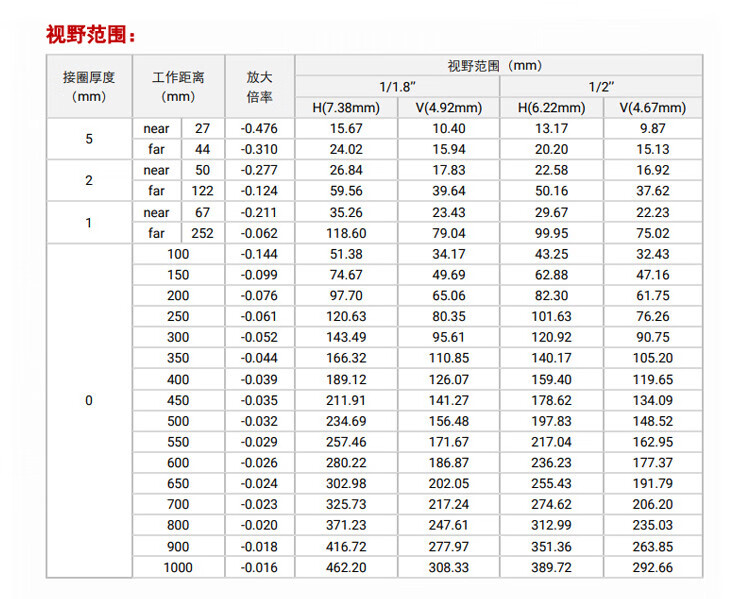Select the V(4.67mm) column header
This screenshot has width=750, height=599.
click(653, 108)
